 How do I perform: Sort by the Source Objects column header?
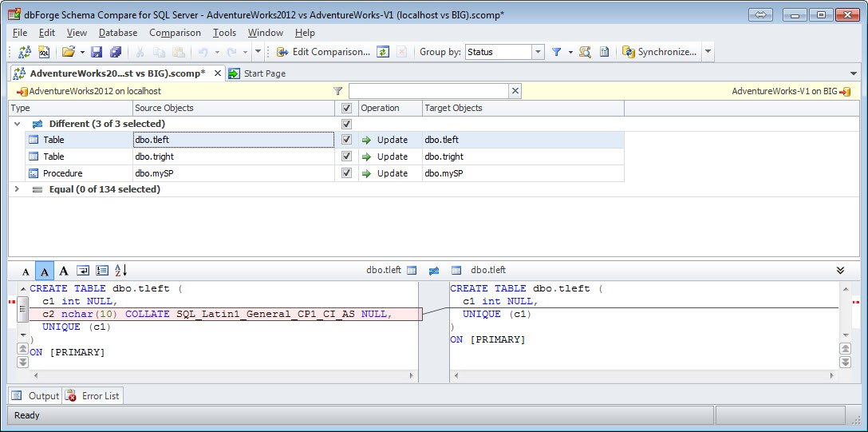234,108
